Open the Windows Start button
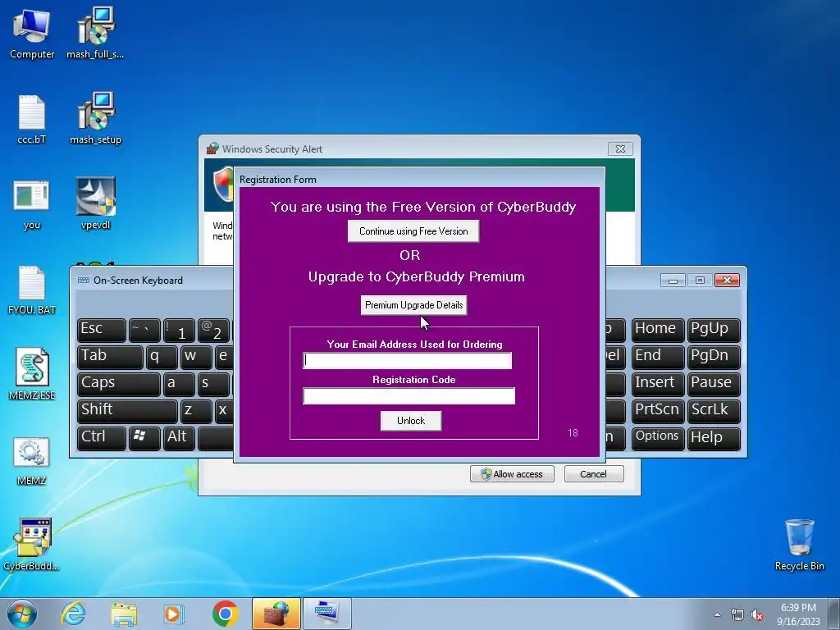The height and width of the screenshot is (630, 840). 22,614
